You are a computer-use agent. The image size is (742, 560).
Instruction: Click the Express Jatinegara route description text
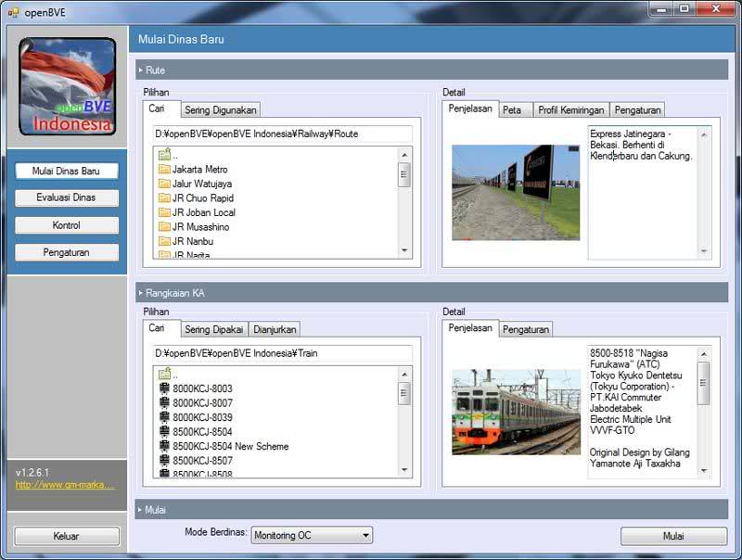click(x=641, y=145)
